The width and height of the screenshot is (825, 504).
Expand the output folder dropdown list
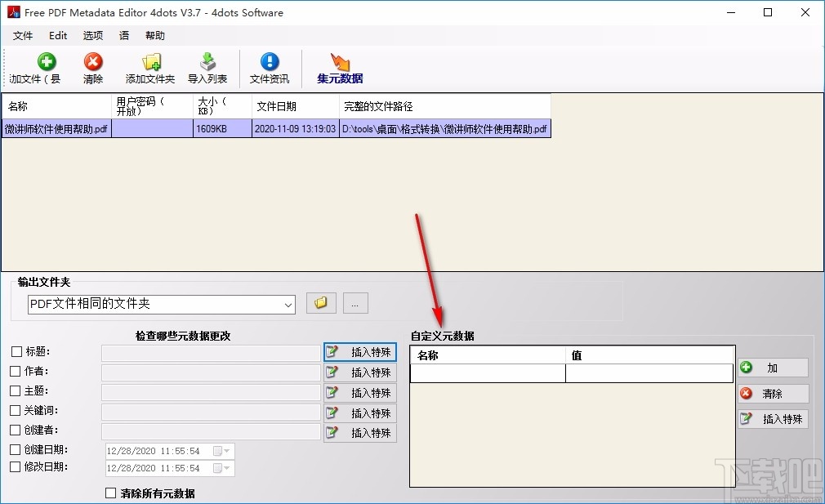[288, 303]
